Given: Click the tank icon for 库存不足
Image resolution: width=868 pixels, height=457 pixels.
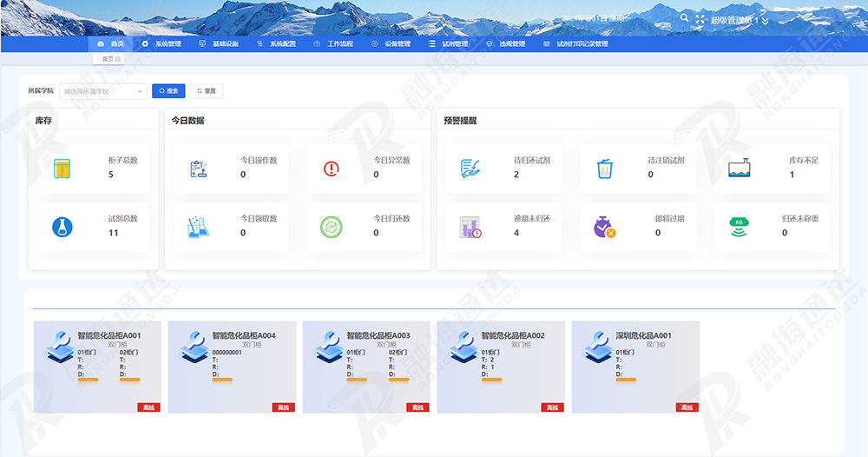Looking at the screenshot, I should (x=739, y=168).
